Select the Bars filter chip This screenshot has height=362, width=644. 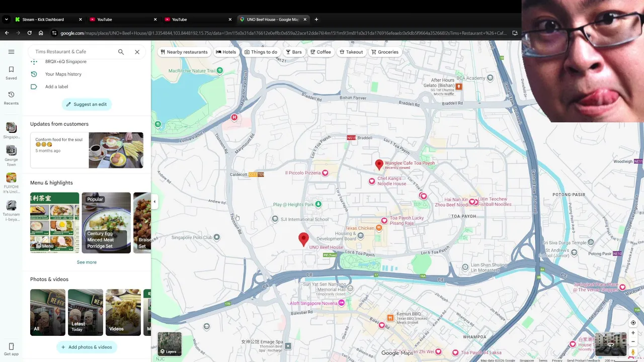pyautogui.click(x=294, y=52)
